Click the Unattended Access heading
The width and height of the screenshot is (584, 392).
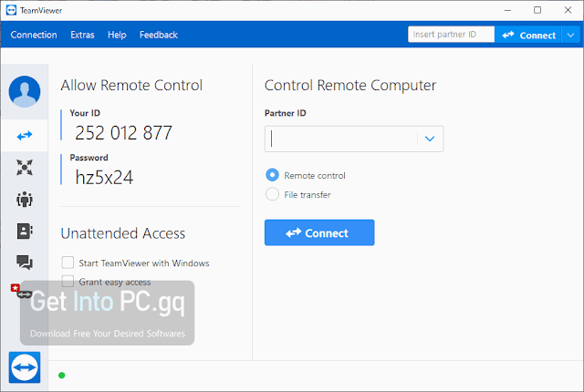click(123, 233)
